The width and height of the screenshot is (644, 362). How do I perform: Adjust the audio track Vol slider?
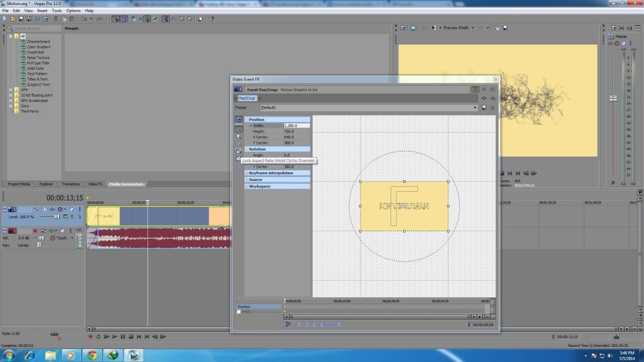tap(41, 238)
